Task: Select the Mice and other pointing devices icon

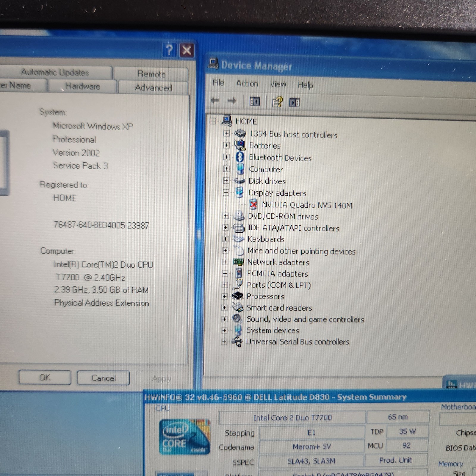Action: click(x=239, y=250)
